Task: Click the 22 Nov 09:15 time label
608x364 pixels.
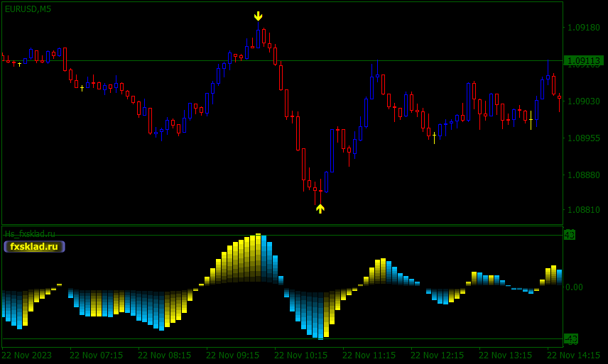Action: pos(233,355)
